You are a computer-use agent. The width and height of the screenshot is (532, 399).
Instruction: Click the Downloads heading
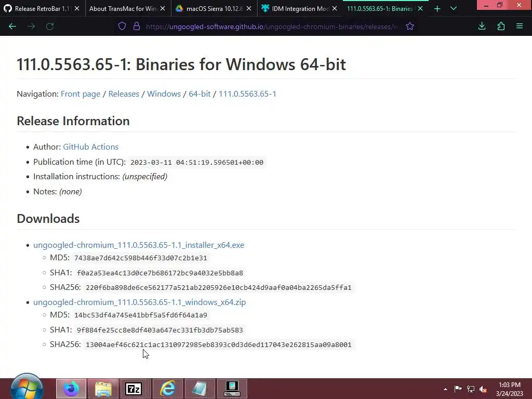pos(48,219)
